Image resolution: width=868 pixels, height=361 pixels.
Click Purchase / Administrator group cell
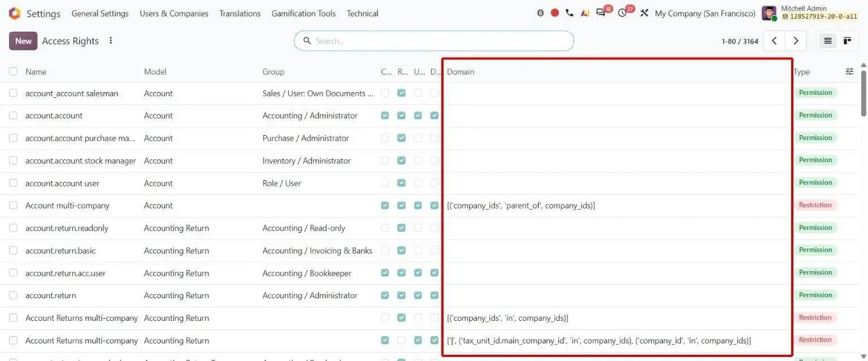(x=306, y=138)
